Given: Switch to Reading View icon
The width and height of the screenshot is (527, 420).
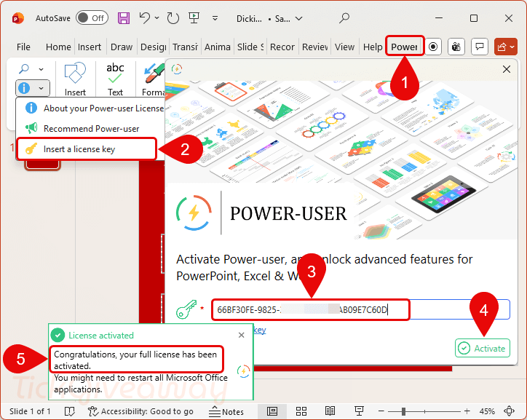Looking at the screenshot, I should [330, 411].
